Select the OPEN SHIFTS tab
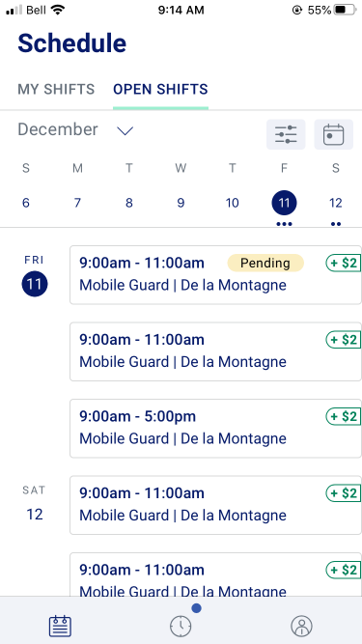Screen dimensions: 362x644 point(160,89)
